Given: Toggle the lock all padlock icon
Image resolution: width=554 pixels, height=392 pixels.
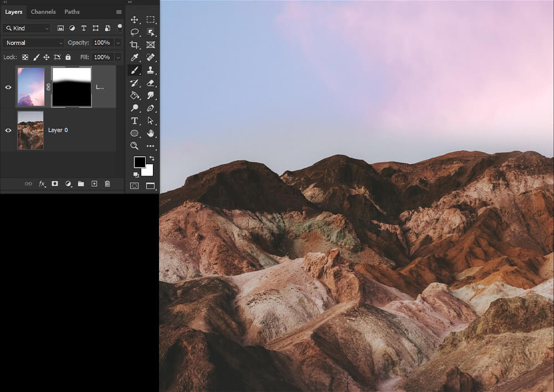Looking at the screenshot, I should (68, 57).
